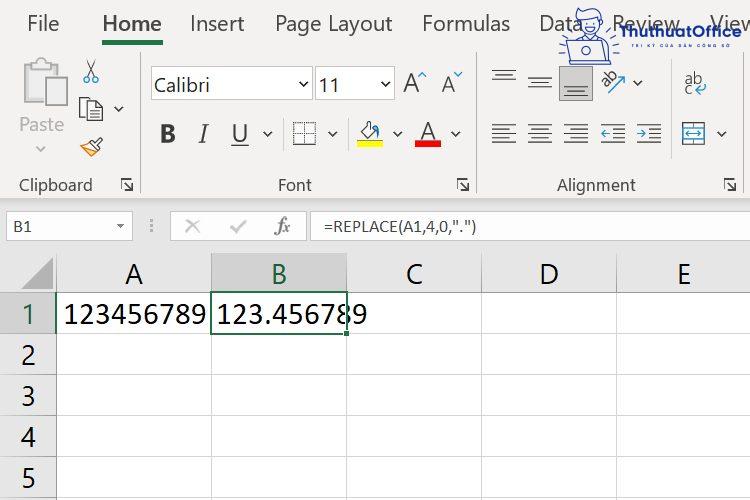Toggle Italic formatting
Screen dimensions: 750x500
coord(204,133)
